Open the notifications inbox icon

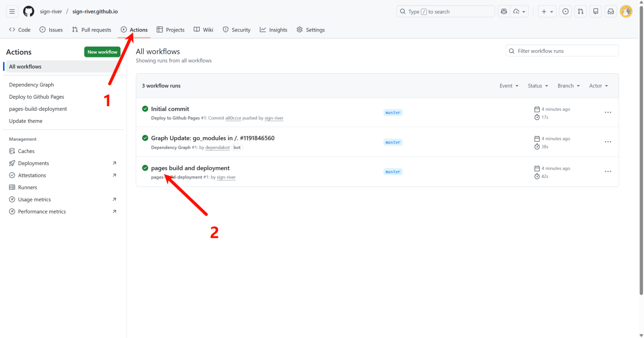(611, 11)
